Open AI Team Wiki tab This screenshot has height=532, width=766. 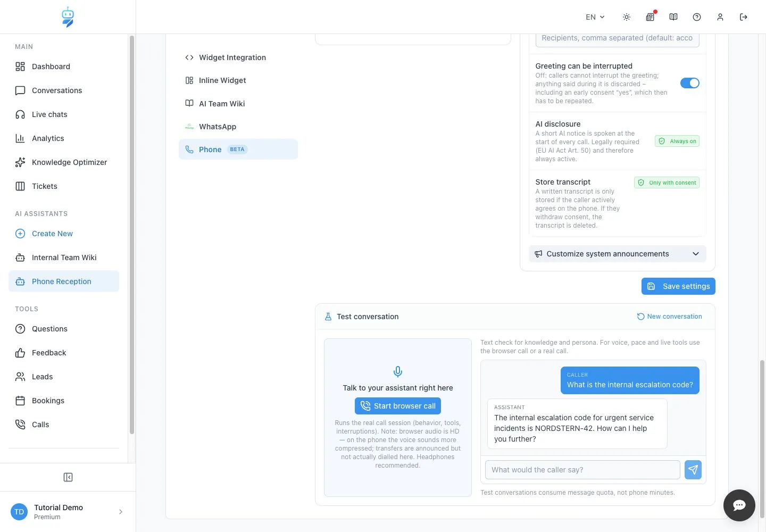(x=238, y=104)
